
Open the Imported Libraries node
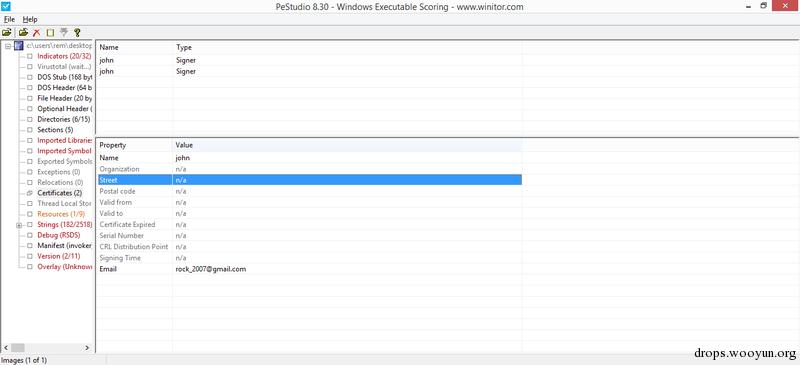coord(64,140)
